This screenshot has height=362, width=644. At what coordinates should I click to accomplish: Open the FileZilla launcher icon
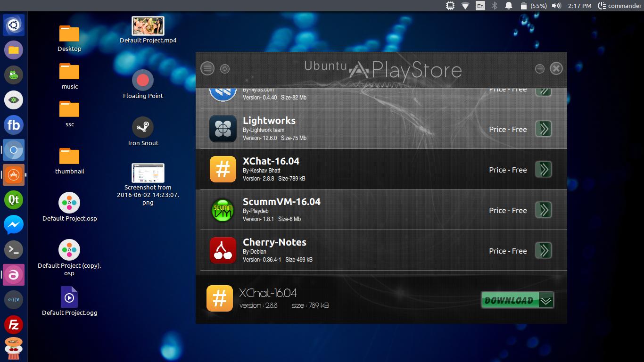(14, 325)
